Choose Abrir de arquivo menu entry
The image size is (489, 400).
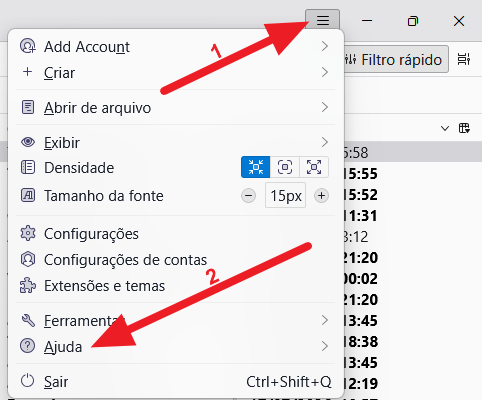pyautogui.click(x=175, y=107)
